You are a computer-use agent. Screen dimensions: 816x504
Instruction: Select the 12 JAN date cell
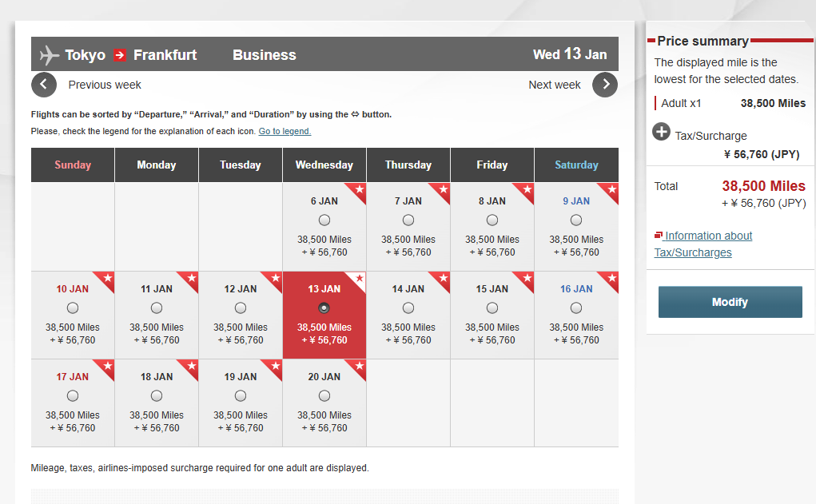coord(241,315)
